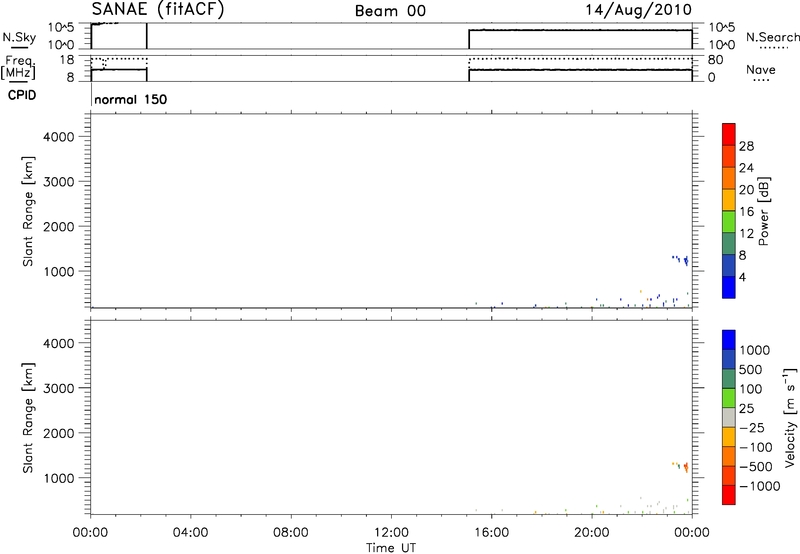Image resolution: width=800 pixels, height=554 pixels.
Task: Click the "Slant Range [km]" label of velocity panel
Action: click(28, 418)
